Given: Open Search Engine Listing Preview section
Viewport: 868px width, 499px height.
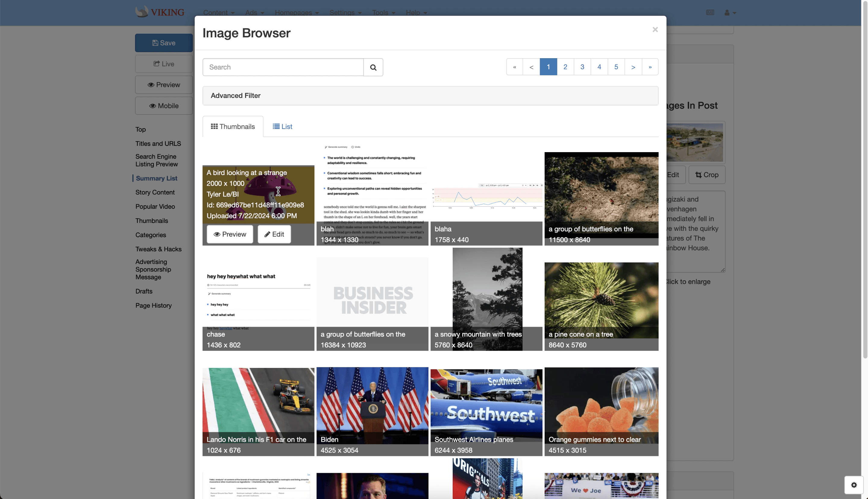Looking at the screenshot, I should (156, 160).
